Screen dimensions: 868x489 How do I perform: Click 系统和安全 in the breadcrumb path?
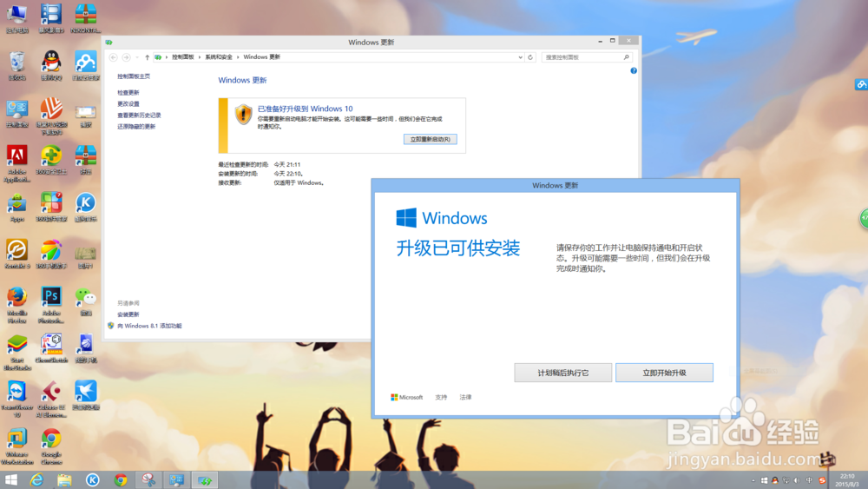click(x=219, y=57)
